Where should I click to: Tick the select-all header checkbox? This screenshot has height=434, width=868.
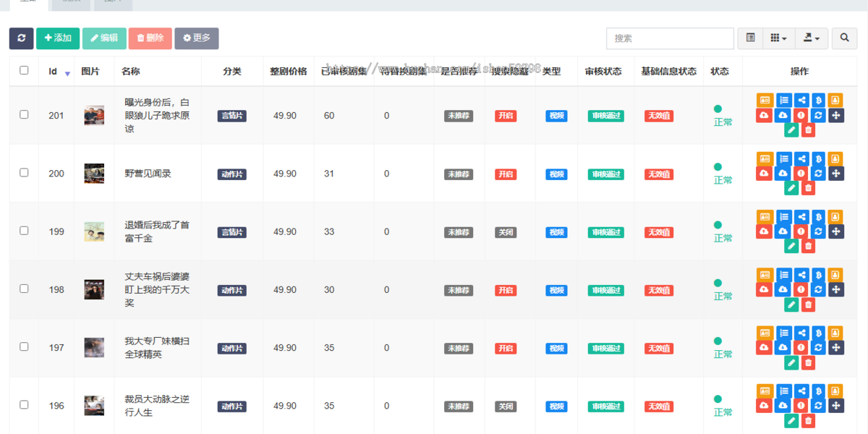(24, 70)
